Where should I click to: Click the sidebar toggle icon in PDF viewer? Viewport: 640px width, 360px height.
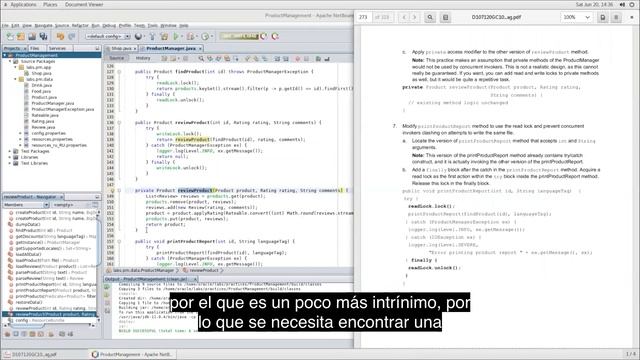(445, 17)
